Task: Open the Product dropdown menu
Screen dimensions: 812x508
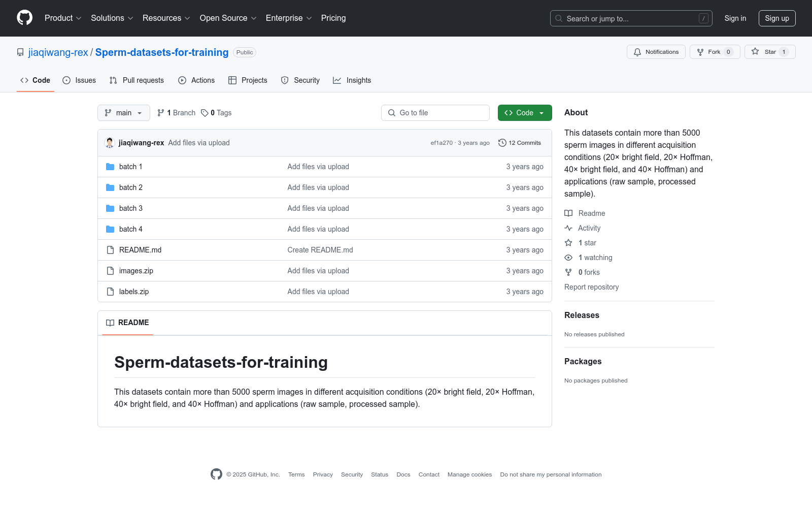Action: coord(63,18)
